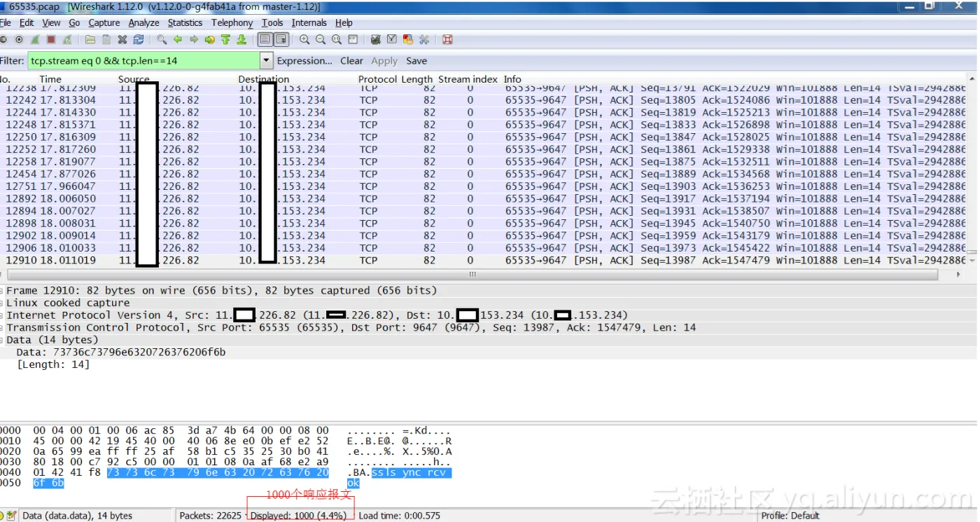Select packet number 12454 row

point(483,174)
